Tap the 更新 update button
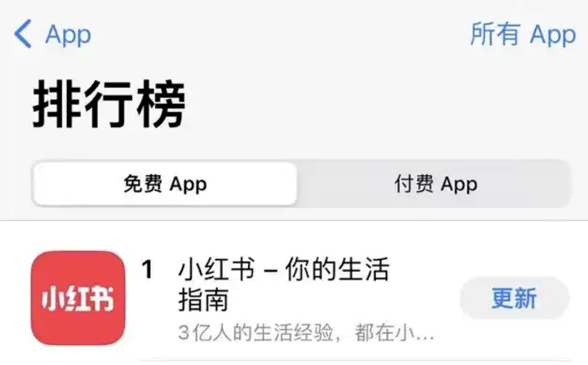The image size is (588, 365). pos(514,298)
